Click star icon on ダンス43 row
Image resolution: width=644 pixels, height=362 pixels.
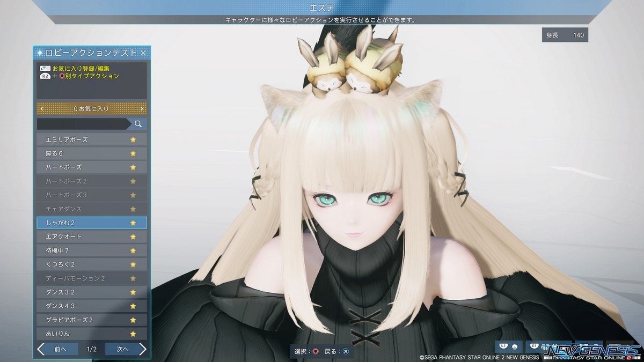pyautogui.click(x=133, y=306)
